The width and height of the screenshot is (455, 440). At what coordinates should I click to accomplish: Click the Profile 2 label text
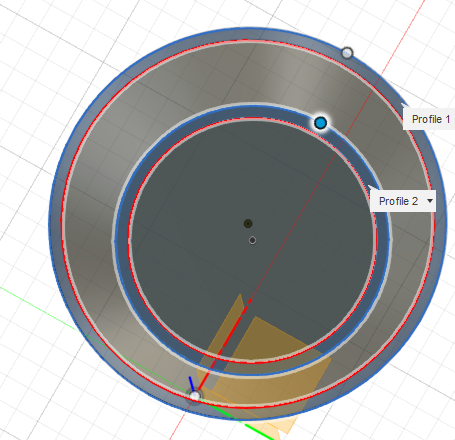tap(398, 201)
